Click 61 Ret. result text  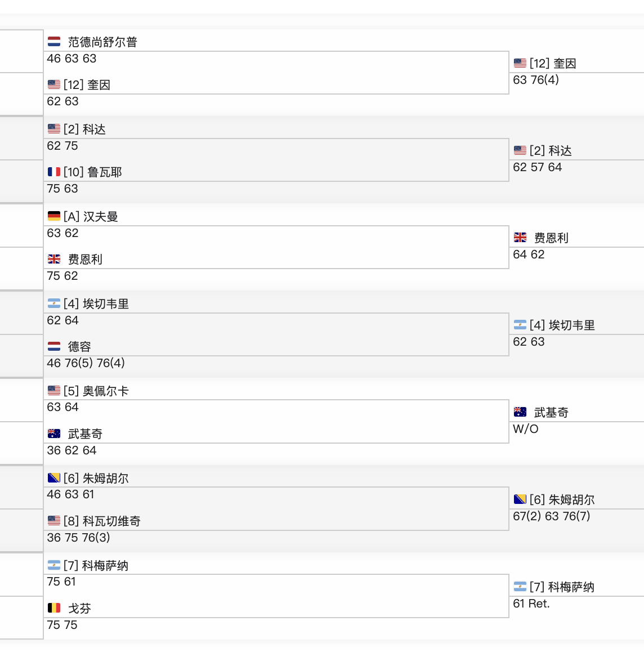click(x=531, y=604)
